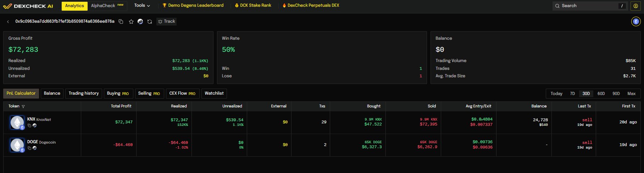Open Demo Degens Leaderboard
The width and height of the screenshot is (644, 173).
coord(193,6)
